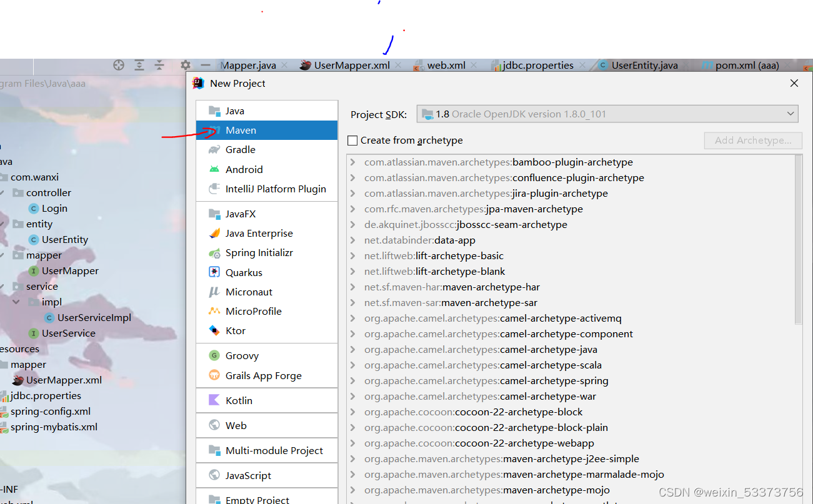Select maven-archetype-sar row
This screenshot has height=504, width=813.
571,303
